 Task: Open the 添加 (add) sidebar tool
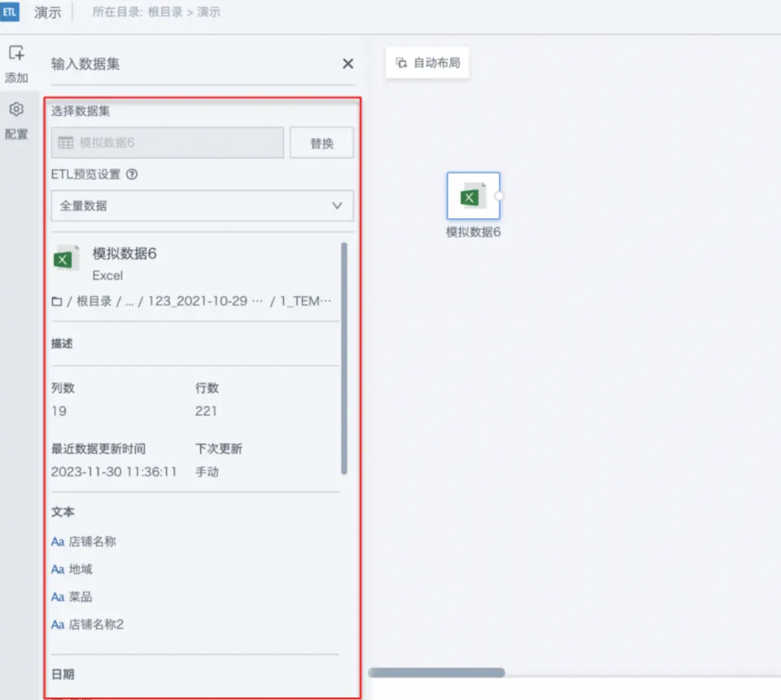pos(16,63)
